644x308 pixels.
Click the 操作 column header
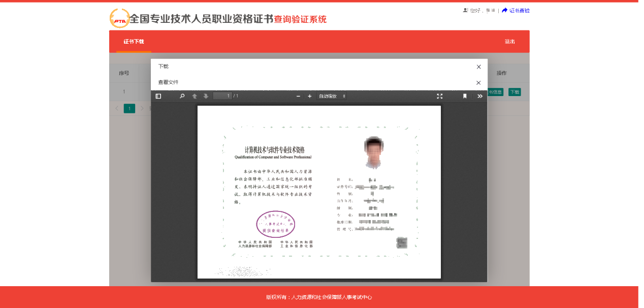502,73
